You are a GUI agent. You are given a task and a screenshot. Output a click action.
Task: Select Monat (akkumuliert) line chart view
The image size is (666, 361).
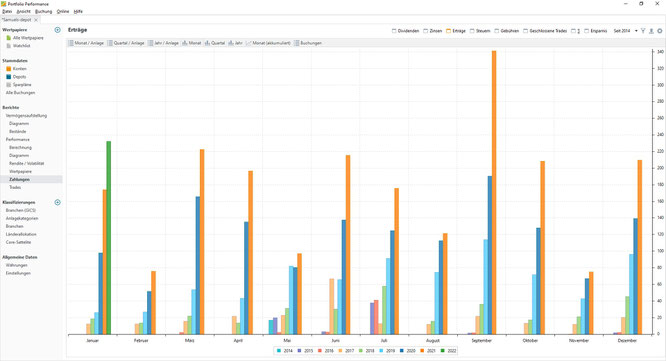click(268, 43)
